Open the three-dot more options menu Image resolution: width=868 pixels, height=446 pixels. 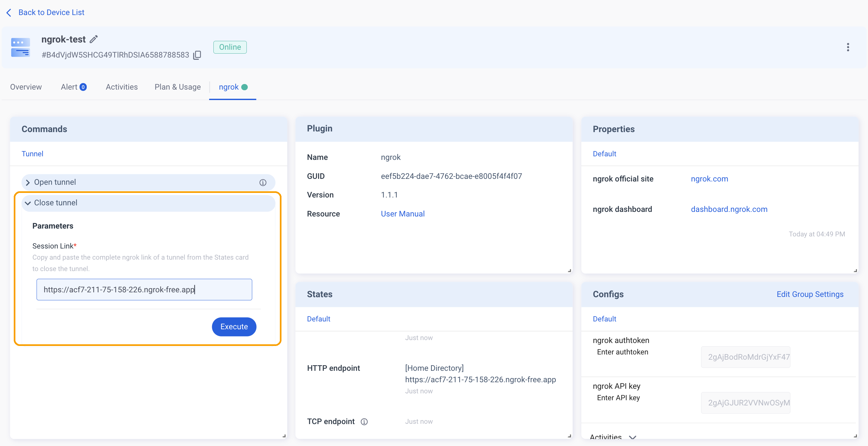[848, 47]
